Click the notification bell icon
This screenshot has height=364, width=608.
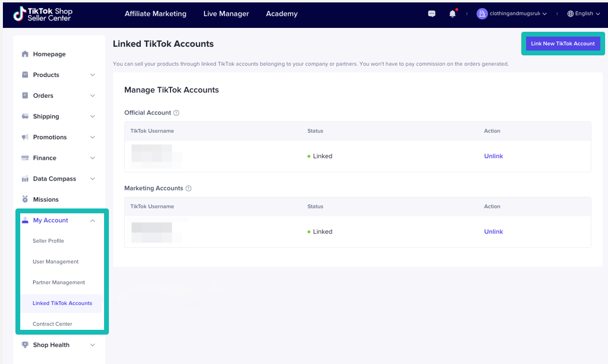coord(452,13)
